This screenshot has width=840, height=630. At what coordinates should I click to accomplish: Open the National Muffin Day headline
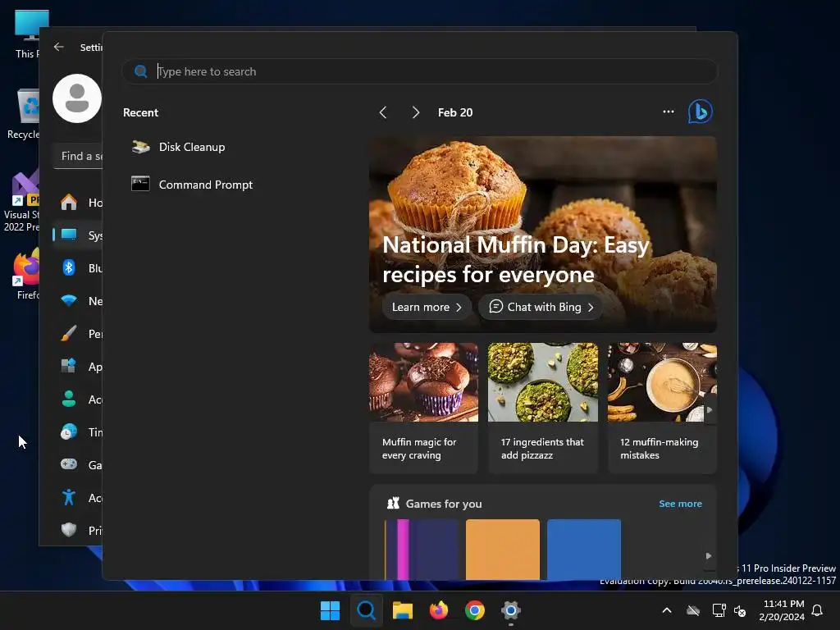coord(515,260)
